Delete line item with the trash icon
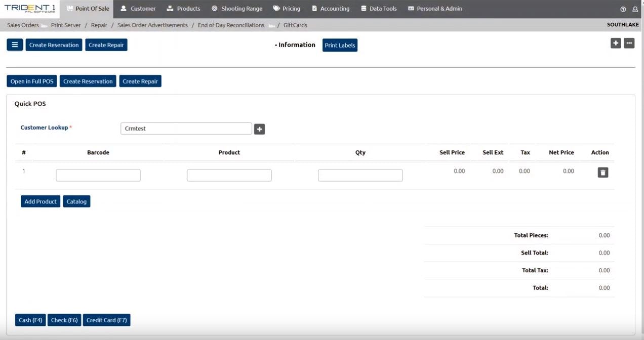The height and width of the screenshot is (340, 644). point(602,172)
